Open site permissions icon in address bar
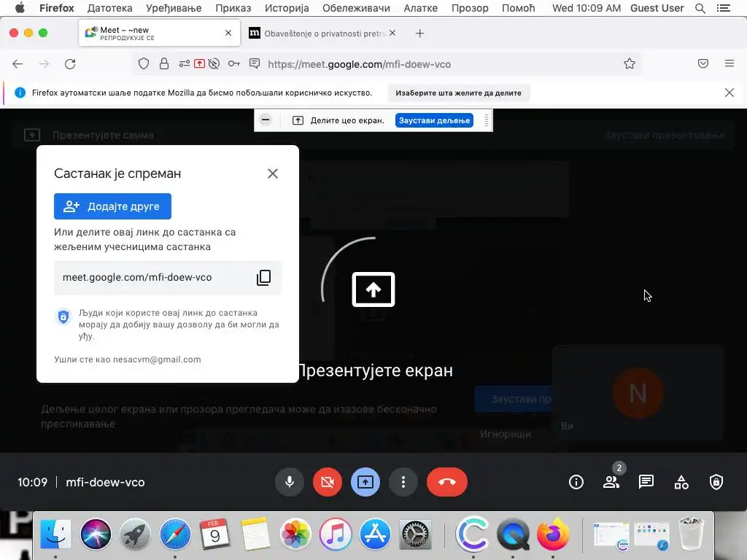 [185, 64]
